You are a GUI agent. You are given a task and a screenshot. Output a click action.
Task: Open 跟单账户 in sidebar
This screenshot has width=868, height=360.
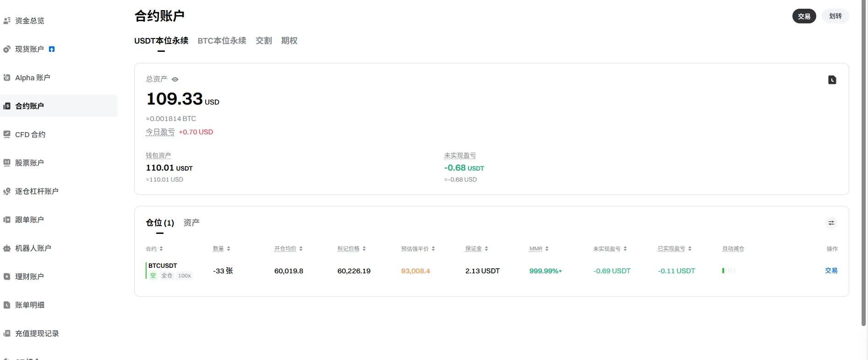29,220
